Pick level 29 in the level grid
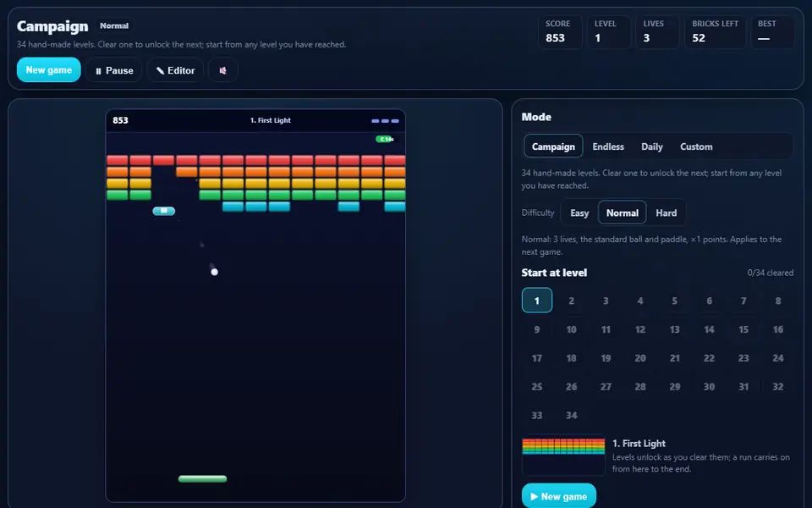812x508 pixels. point(674,386)
